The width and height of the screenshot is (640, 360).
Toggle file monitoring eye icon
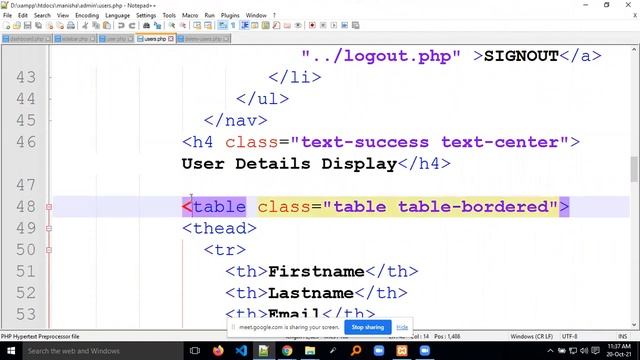pos(298,25)
